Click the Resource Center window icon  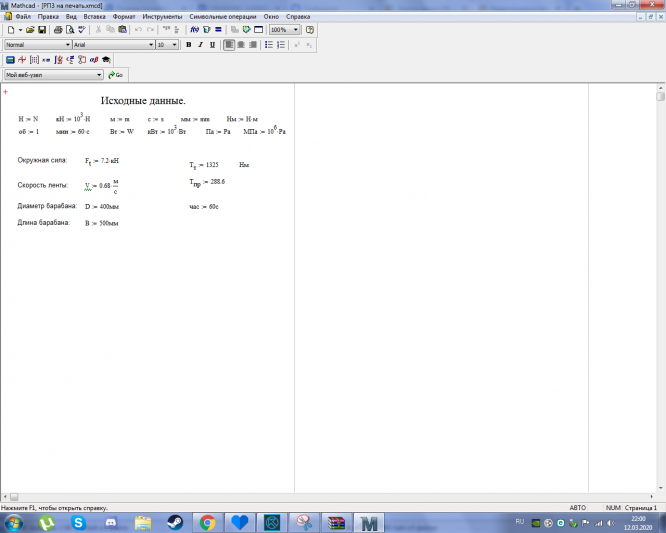click(x=258, y=30)
